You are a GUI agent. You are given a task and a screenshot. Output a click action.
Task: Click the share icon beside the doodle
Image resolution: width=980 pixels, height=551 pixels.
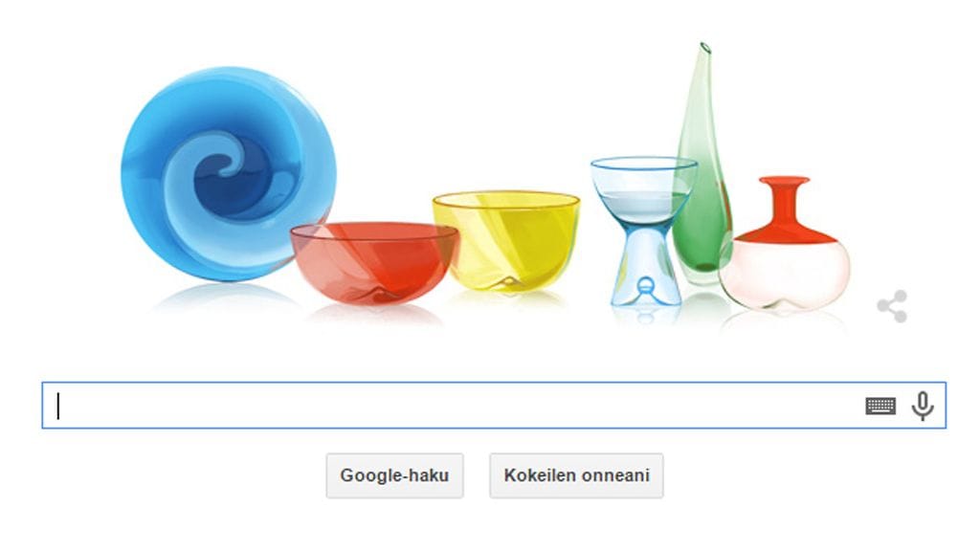point(892,306)
